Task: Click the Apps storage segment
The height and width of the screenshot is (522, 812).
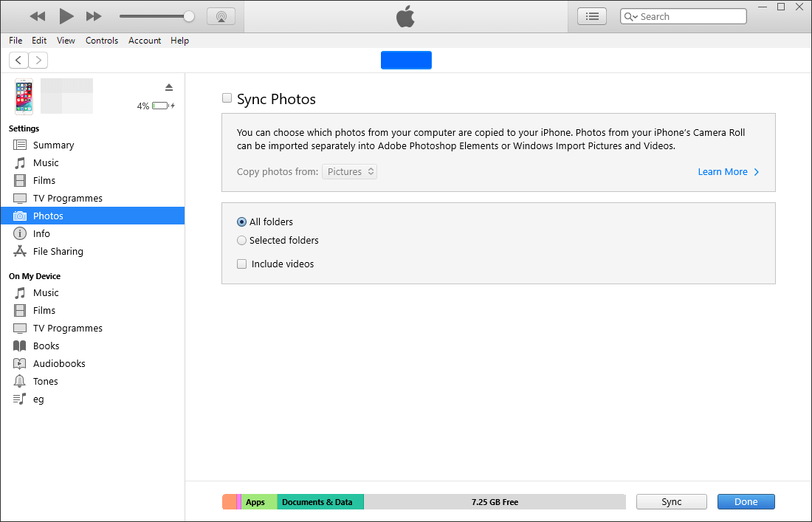Action: 259,502
